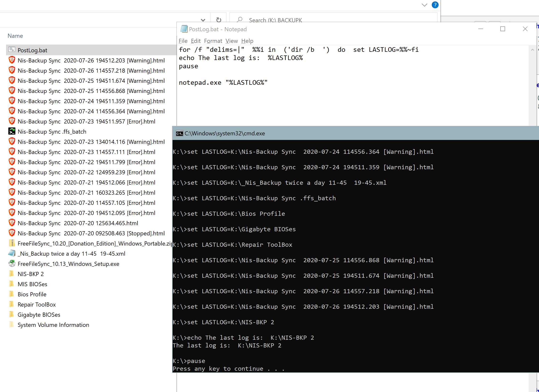Viewport: 539px width, 392px height.
Task: Open the Edit menu in Notepad
Action: click(x=196, y=41)
